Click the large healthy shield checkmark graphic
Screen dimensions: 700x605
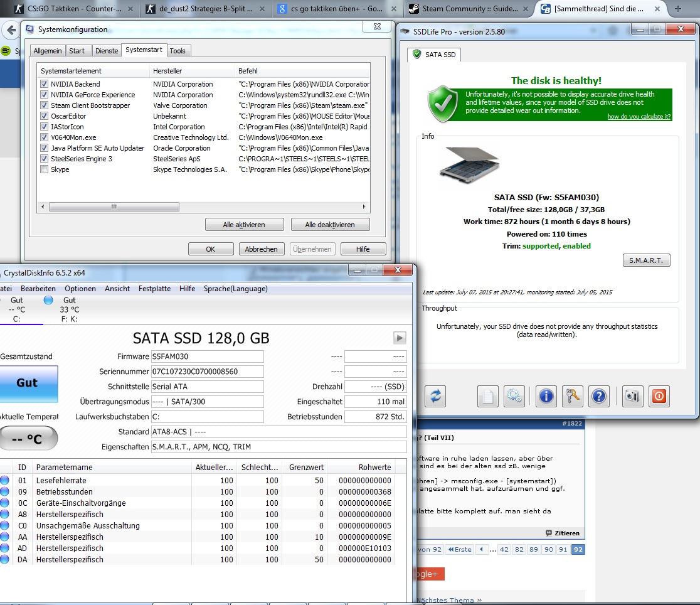pyautogui.click(x=442, y=104)
